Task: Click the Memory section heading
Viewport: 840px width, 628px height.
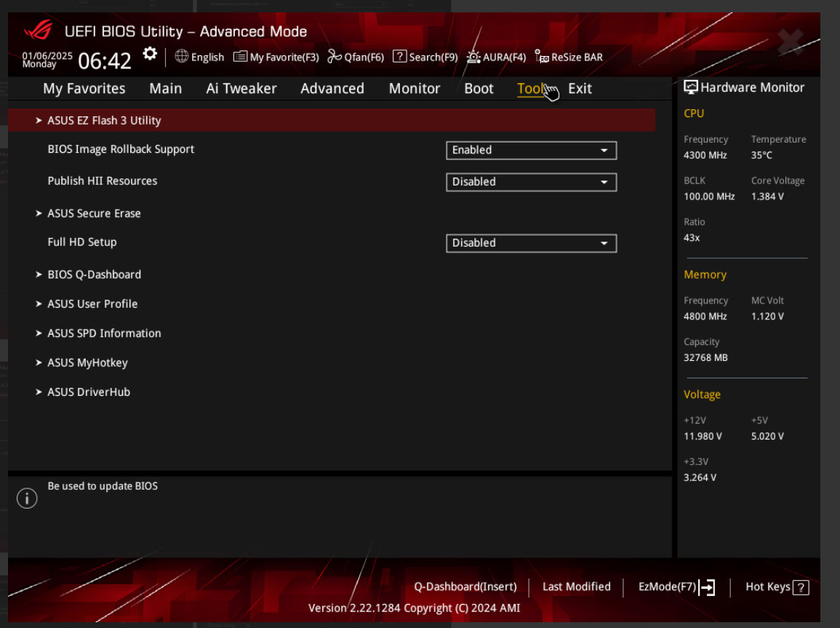Action: tap(705, 275)
